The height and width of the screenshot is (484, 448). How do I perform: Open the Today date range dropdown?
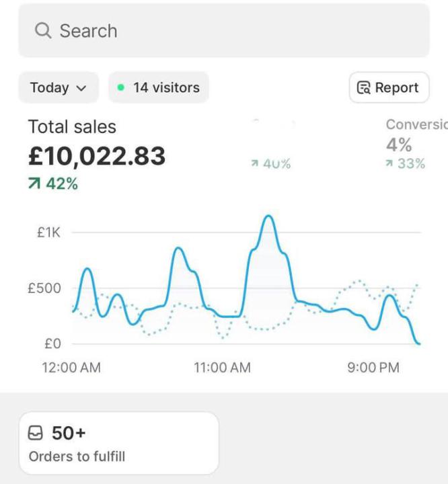58,87
